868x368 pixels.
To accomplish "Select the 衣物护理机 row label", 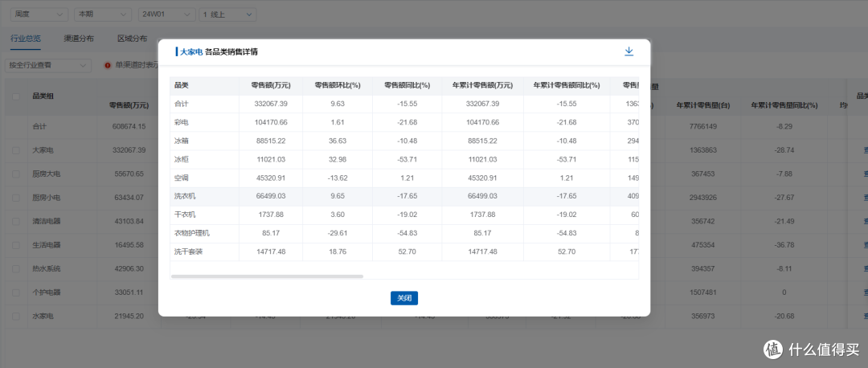I will point(191,233).
